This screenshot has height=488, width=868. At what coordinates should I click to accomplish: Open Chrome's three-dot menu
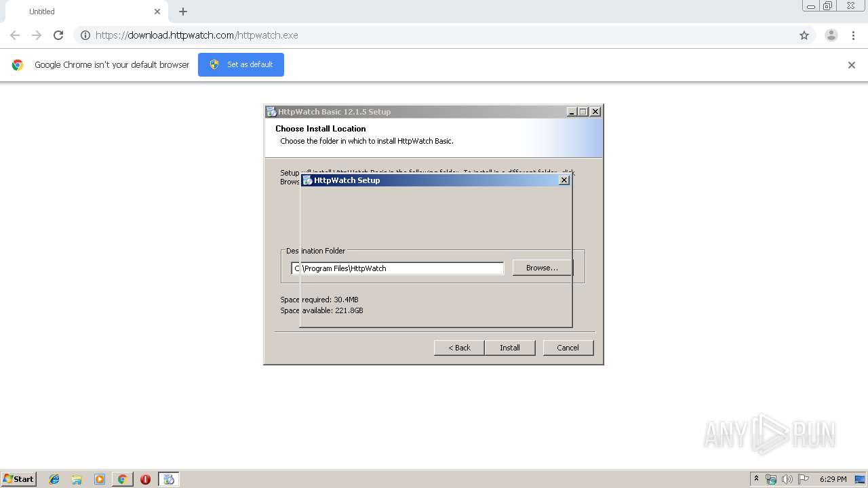[854, 35]
